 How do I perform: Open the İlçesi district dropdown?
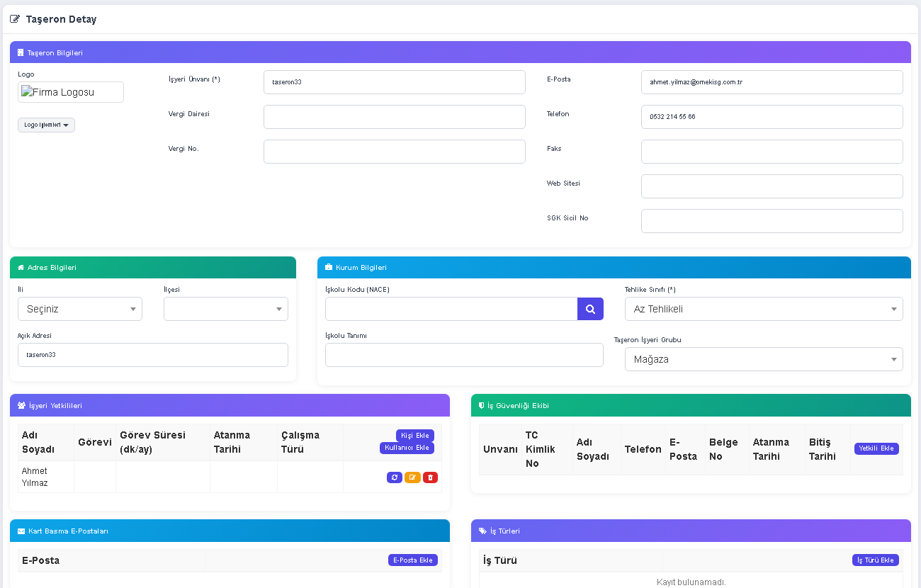(x=226, y=309)
